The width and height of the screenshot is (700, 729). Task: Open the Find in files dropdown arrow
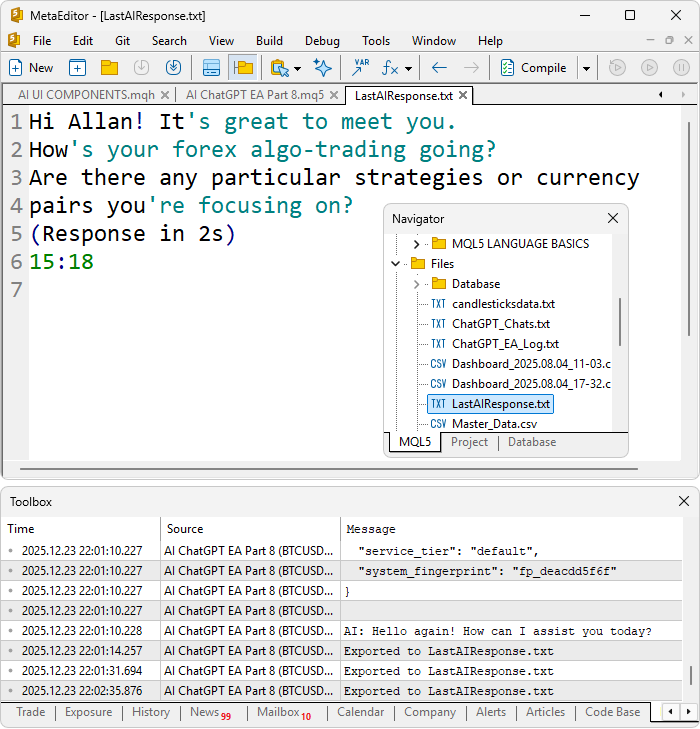[x=297, y=69]
